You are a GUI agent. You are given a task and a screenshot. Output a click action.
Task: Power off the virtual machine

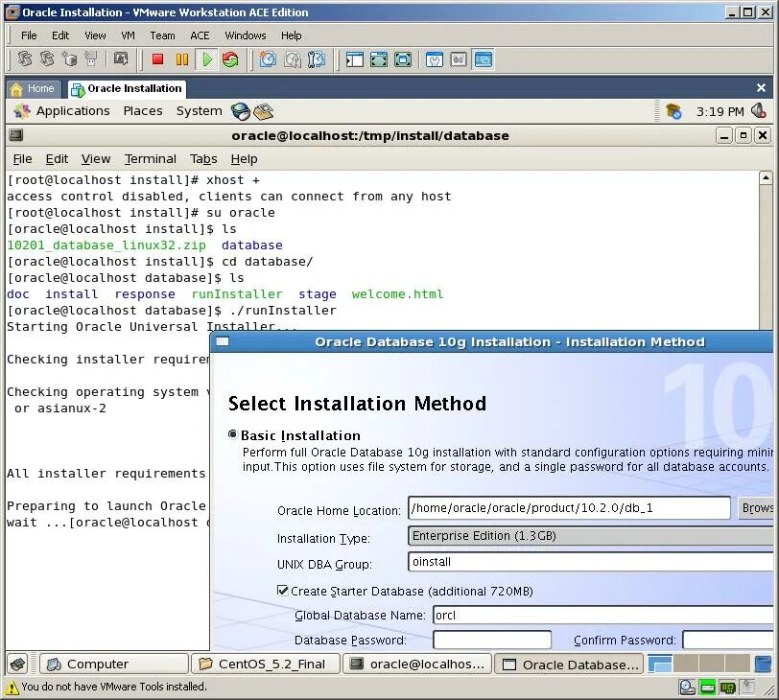tap(157, 59)
